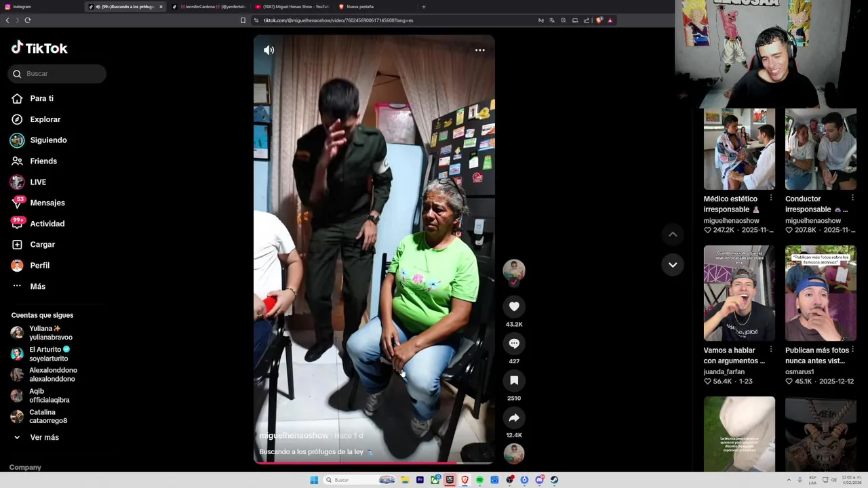
Task: Open a new browser tab with plus
Action: (x=424, y=7)
